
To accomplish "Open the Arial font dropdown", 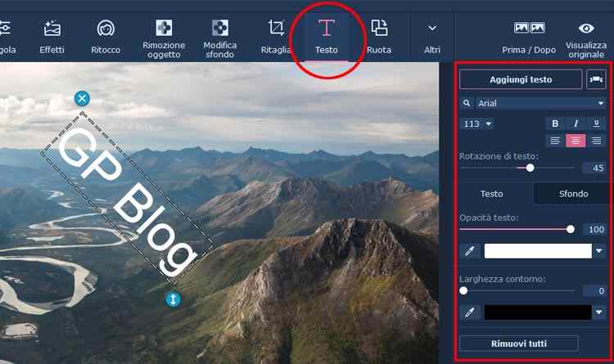I will [541, 103].
